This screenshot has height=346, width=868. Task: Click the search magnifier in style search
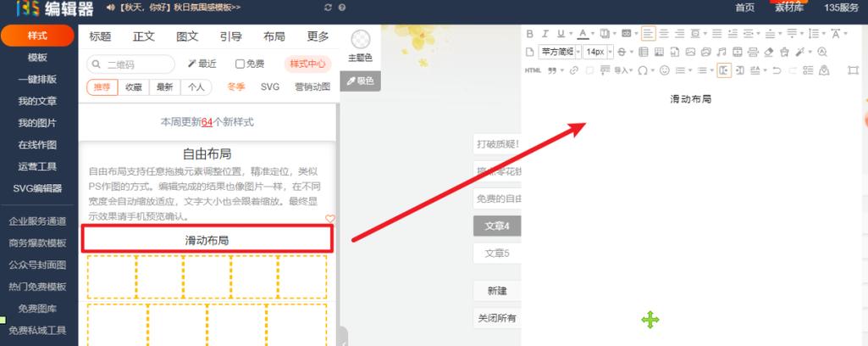97,64
